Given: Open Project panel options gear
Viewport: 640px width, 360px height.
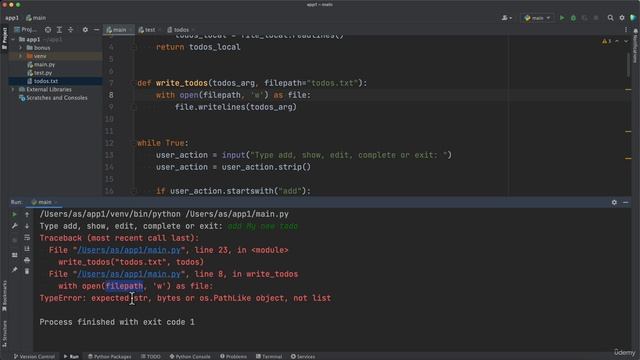Looking at the screenshot, I should point(85,30).
